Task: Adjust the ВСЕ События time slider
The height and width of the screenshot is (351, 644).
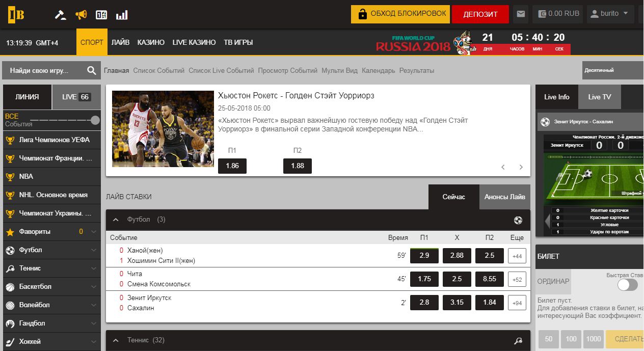Action: (95, 120)
